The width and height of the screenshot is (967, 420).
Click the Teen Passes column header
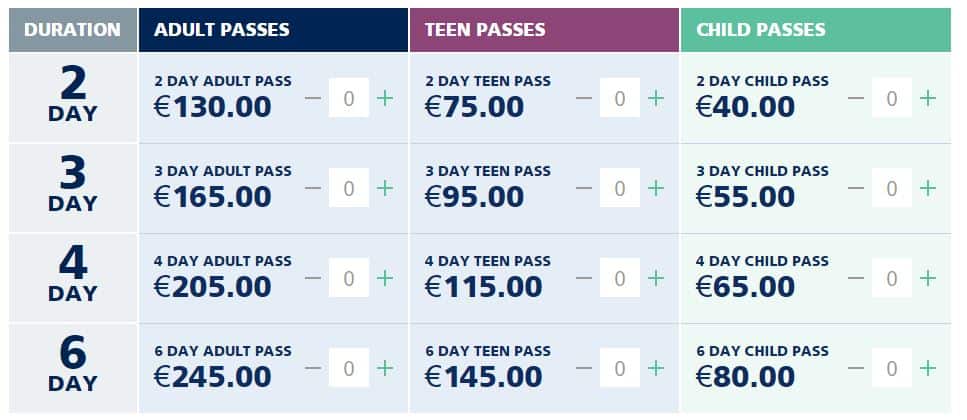pyautogui.click(x=544, y=30)
